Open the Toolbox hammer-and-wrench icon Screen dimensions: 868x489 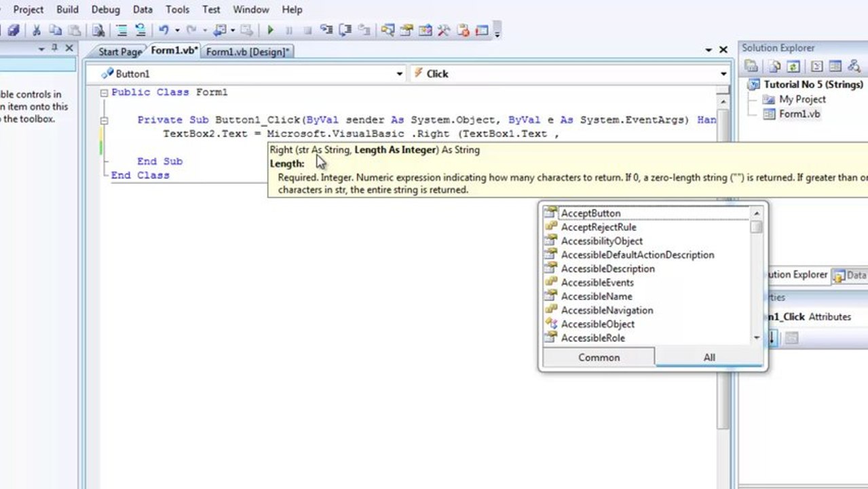pos(444,30)
